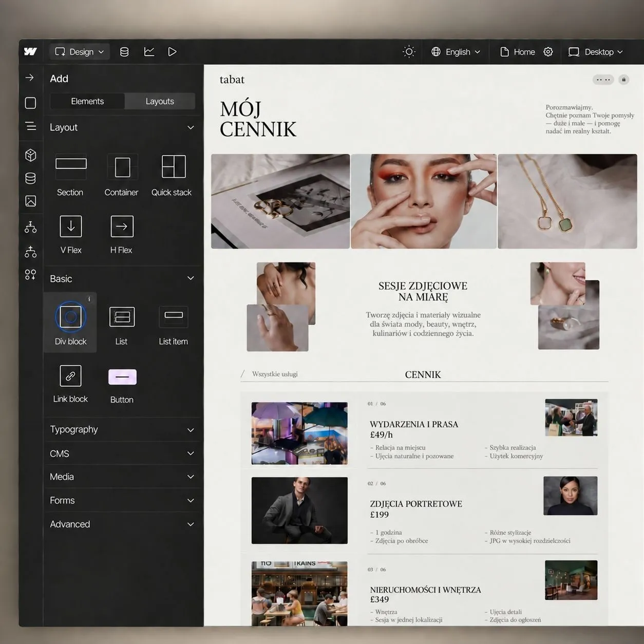Click the preview play icon
Image resolution: width=644 pixels, height=644 pixels.
173,52
